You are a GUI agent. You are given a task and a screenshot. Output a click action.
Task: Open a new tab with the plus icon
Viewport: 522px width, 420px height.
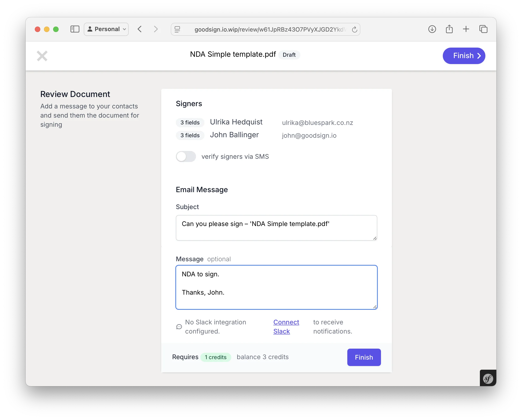pos(466,29)
